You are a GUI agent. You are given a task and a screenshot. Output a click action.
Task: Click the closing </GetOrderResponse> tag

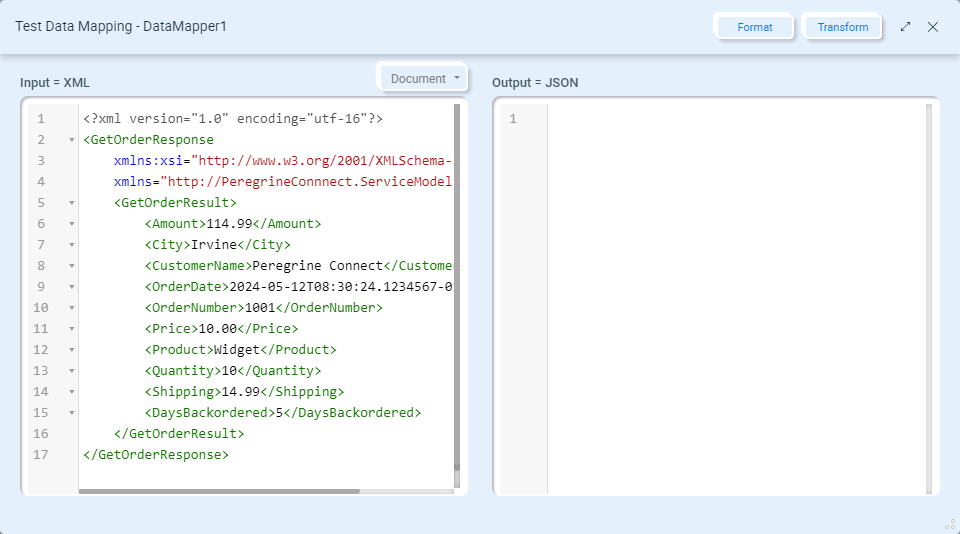(156, 454)
